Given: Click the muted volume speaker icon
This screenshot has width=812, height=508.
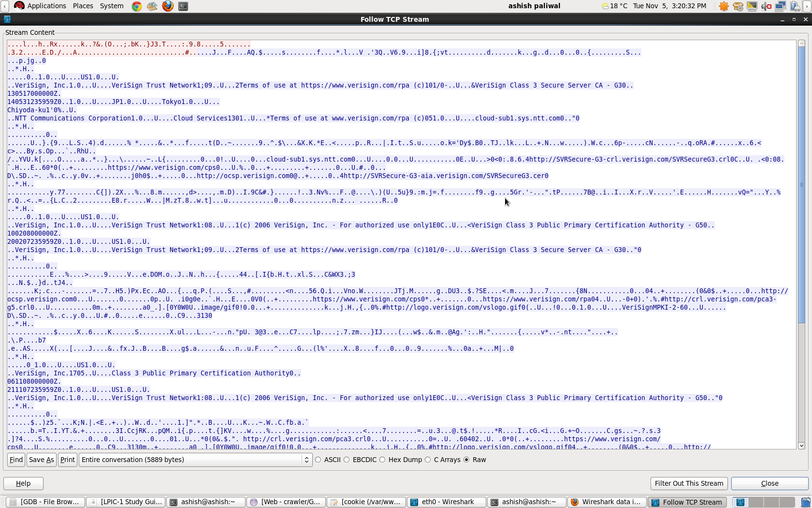Looking at the screenshot, I should click(766, 6).
